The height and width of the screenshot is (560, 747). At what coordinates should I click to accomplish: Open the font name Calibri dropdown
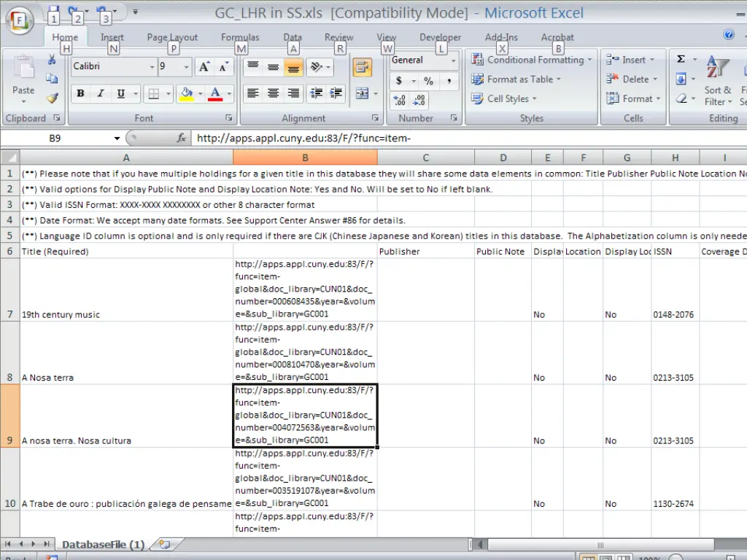152,67
